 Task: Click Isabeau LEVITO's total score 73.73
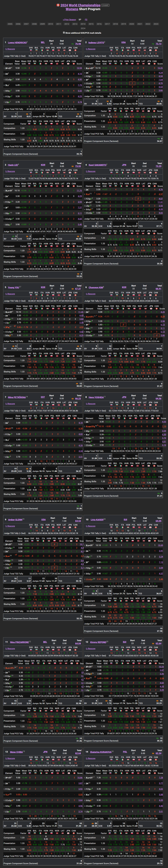click(158, 44)
